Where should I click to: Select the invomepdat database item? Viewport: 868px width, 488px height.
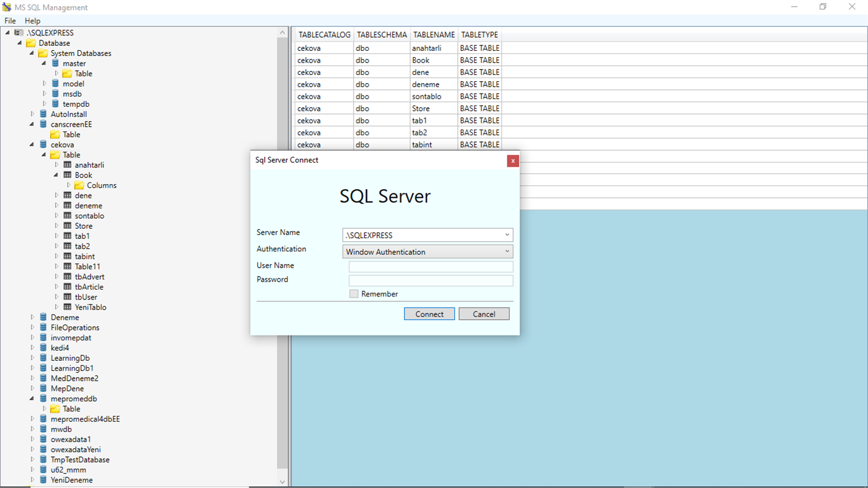click(71, 338)
